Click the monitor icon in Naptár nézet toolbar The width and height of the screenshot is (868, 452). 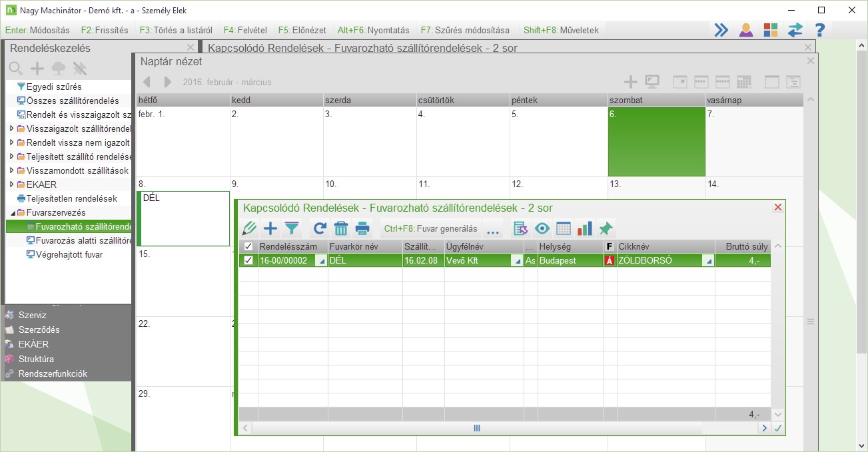653,82
